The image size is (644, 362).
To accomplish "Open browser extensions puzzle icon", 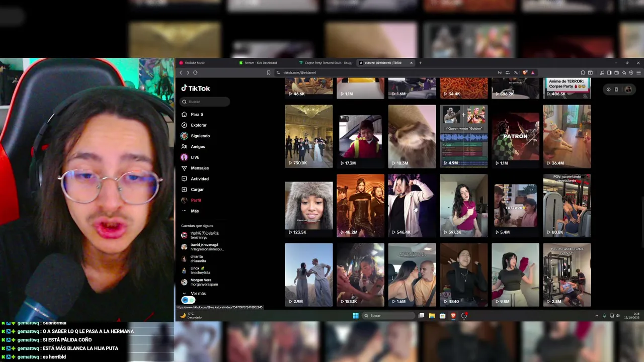I will click(x=583, y=73).
